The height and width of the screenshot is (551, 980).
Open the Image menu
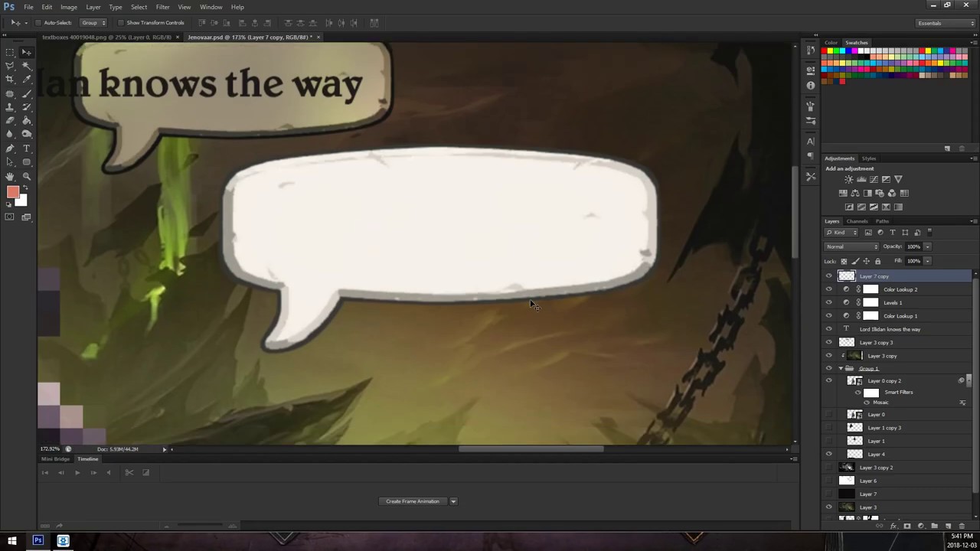coord(69,7)
